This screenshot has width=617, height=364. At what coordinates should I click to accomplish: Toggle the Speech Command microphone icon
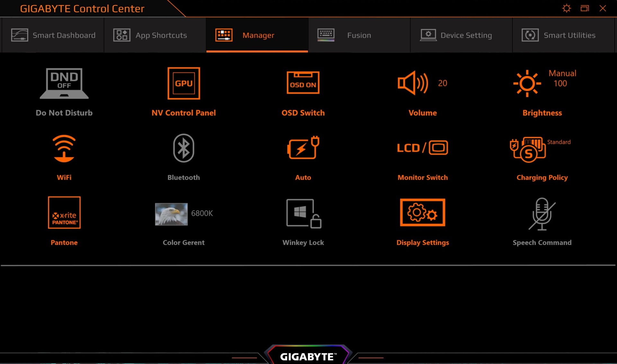click(x=542, y=214)
